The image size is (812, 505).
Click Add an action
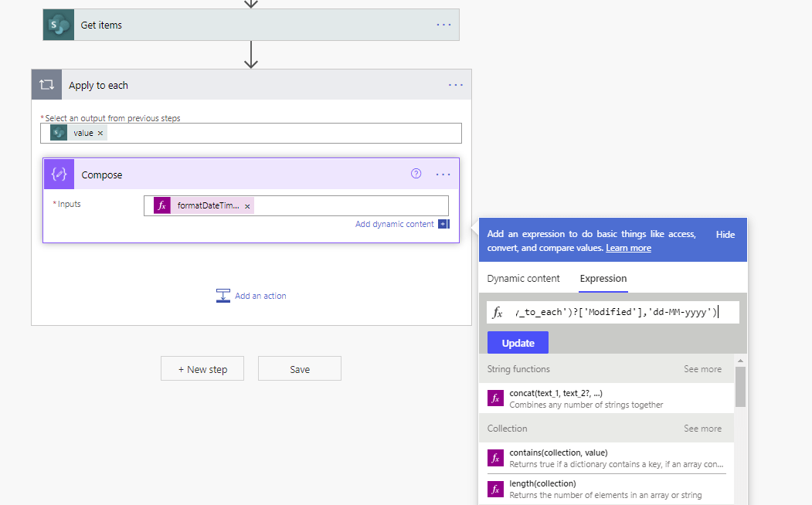tap(251, 296)
